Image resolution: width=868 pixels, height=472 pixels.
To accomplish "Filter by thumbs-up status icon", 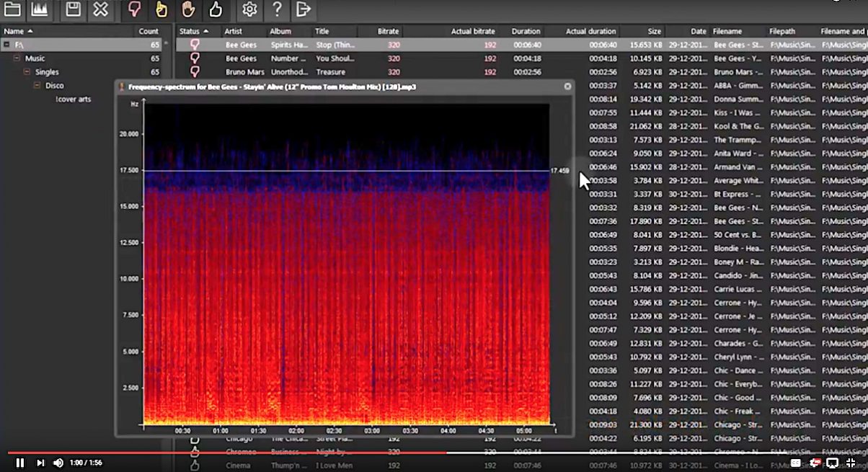I will (x=215, y=9).
